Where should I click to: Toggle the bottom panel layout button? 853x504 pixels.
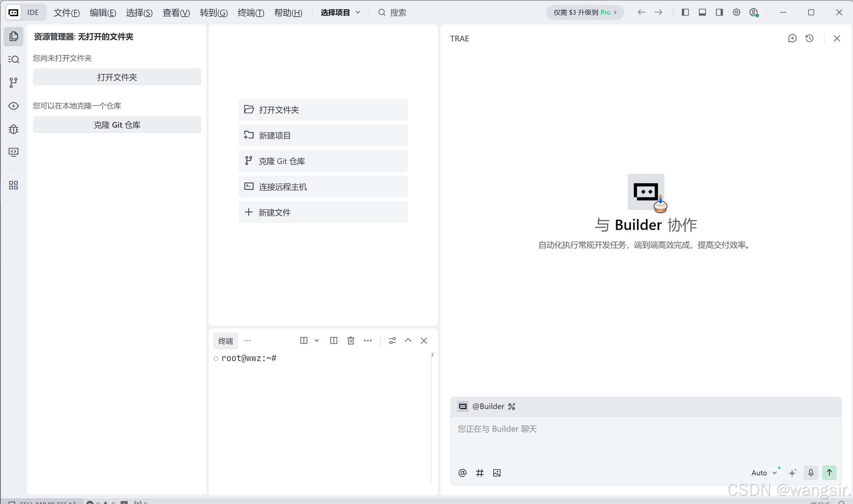coord(702,13)
